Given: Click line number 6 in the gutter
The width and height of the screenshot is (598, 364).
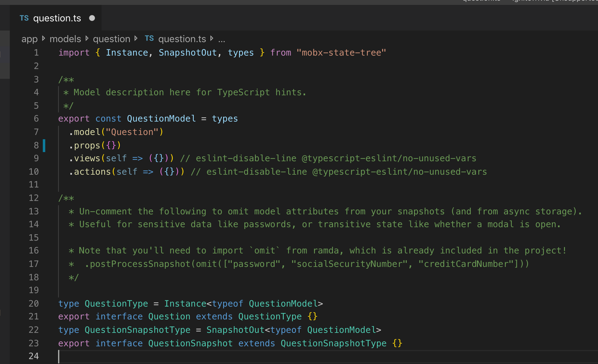Looking at the screenshot, I should 36,118.
